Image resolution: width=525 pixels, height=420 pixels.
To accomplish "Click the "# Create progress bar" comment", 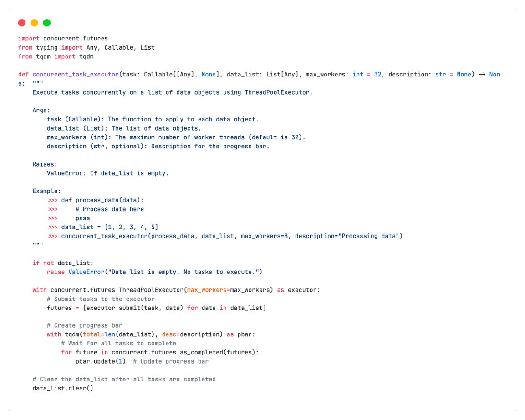I will pyautogui.click(x=84, y=326).
